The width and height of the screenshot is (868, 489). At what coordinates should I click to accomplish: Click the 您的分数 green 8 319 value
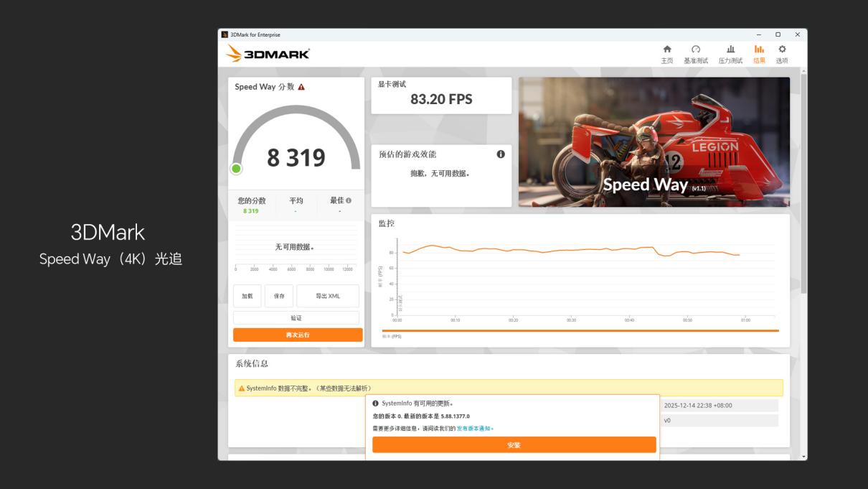click(x=251, y=211)
